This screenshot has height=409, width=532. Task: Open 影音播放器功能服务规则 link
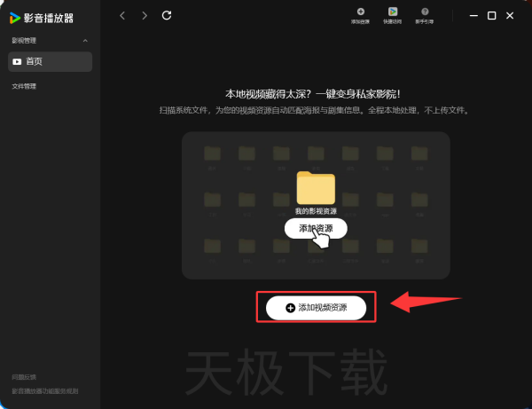pyautogui.click(x=45, y=390)
